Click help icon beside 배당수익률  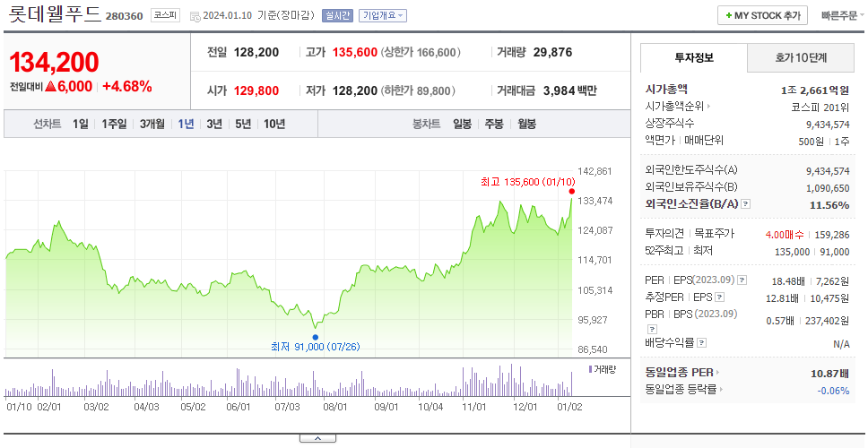tap(701, 343)
